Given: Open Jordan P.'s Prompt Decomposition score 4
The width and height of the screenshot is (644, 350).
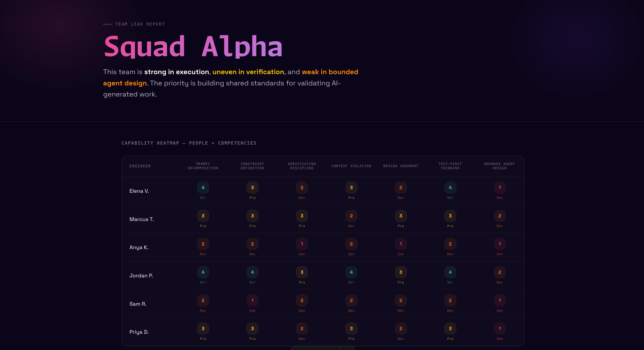Looking at the screenshot, I should [203, 272].
